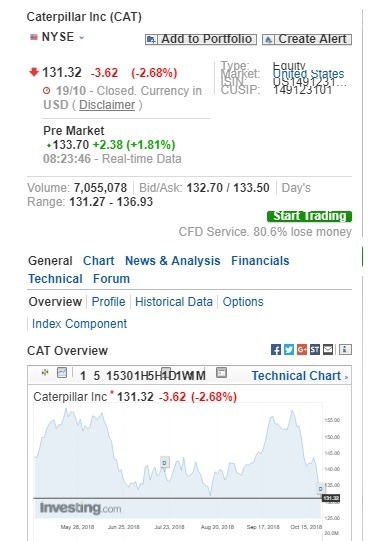Click the 08:23:46 Real-time Data text

point(112,159)
